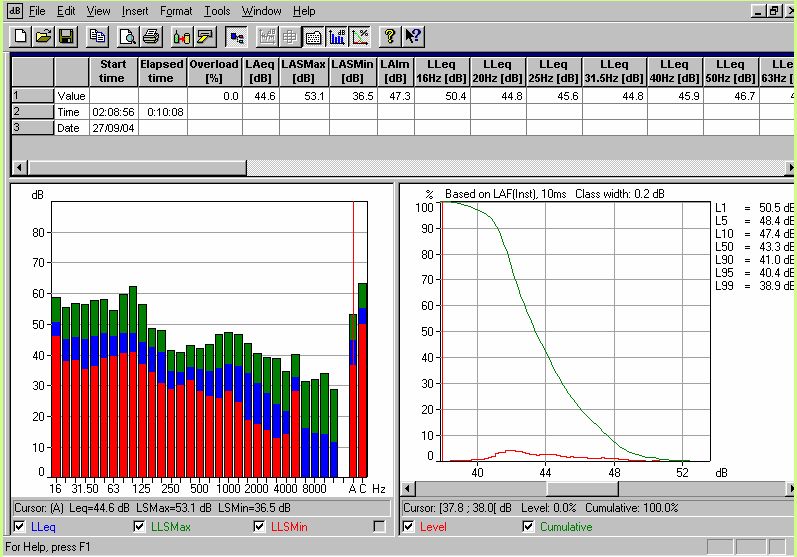This screenshot has height=557, width=797.
Task: Click the '50.4' 16Hz value cell
Action: tap(442, 96)
